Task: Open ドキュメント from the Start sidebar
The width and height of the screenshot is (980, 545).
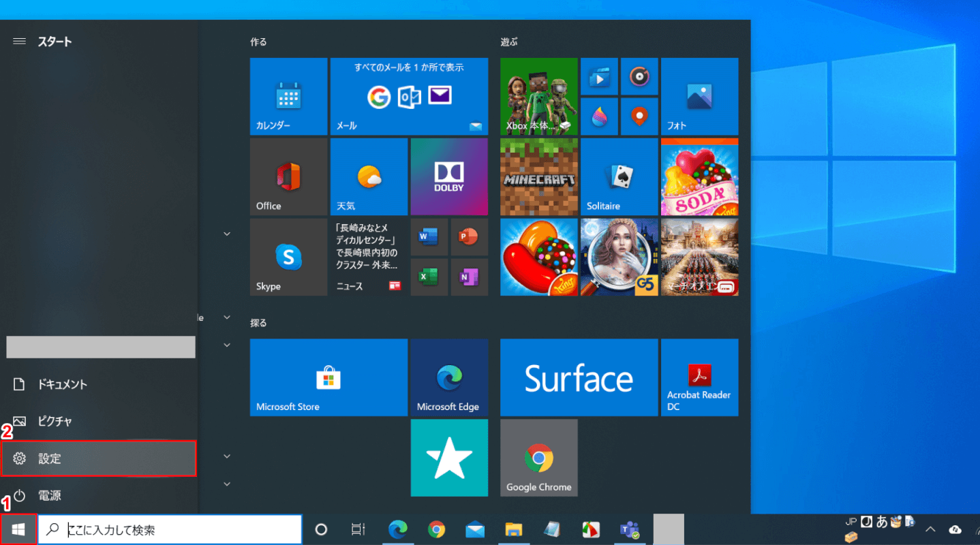Action: (99, 384)
